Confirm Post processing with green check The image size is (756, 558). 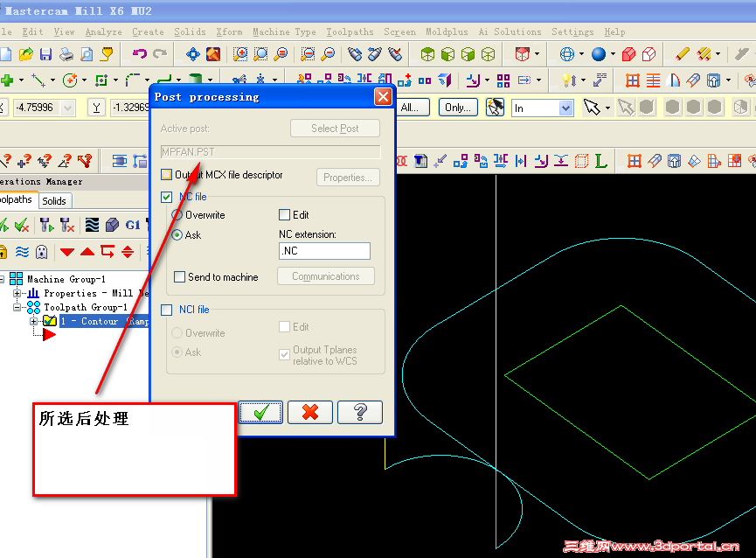260,412
